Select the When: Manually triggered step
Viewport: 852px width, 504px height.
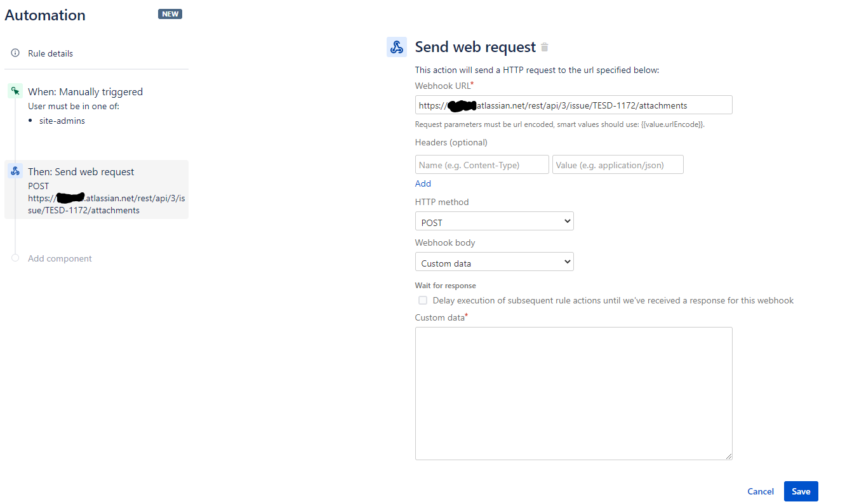85,91
